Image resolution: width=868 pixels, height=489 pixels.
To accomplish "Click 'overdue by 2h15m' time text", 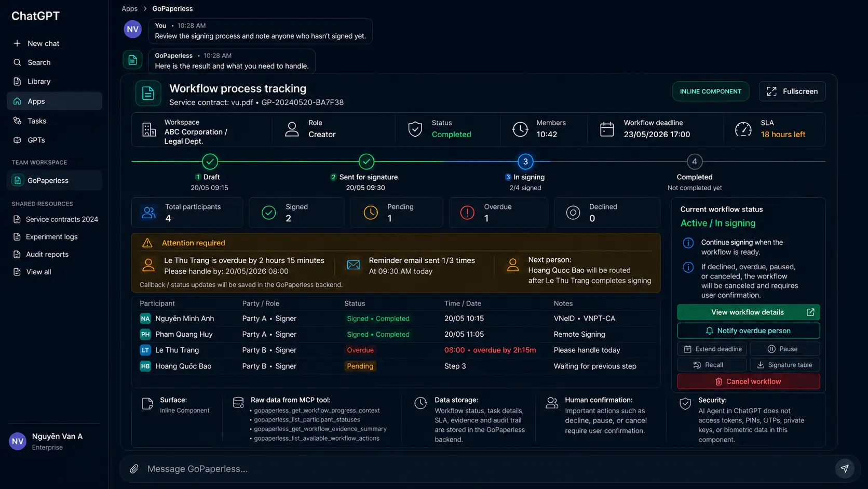I will [505, 350].
